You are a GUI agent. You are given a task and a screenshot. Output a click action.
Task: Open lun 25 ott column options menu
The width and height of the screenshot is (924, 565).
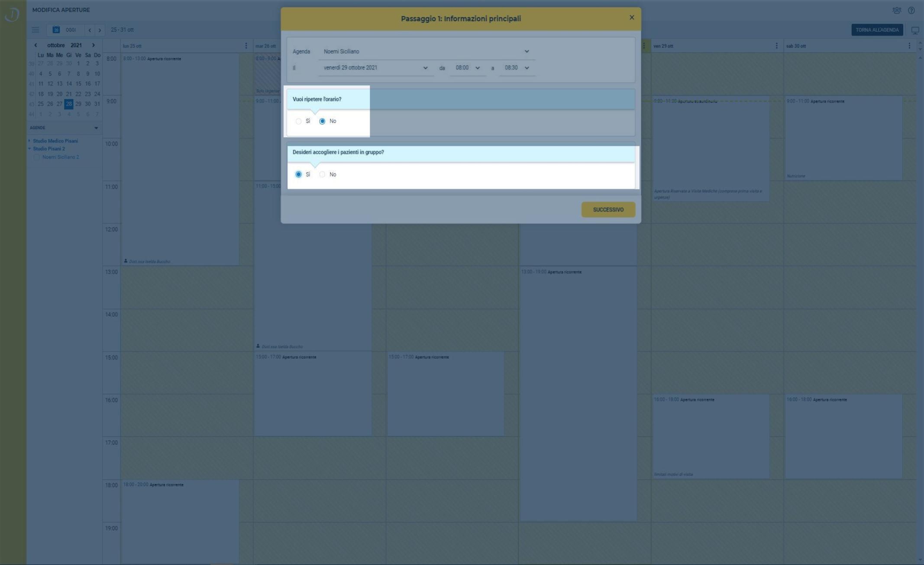(x=246, y=46)
